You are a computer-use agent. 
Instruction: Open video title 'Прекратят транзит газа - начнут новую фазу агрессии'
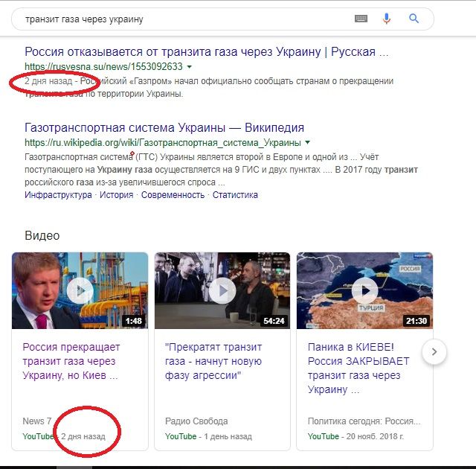pos(213,361)
